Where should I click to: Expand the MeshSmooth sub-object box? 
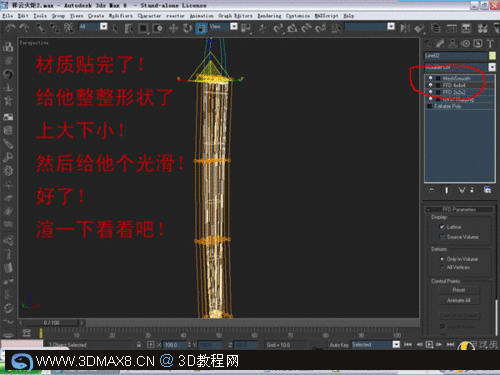pyautogui.click(x=438, y=78)
